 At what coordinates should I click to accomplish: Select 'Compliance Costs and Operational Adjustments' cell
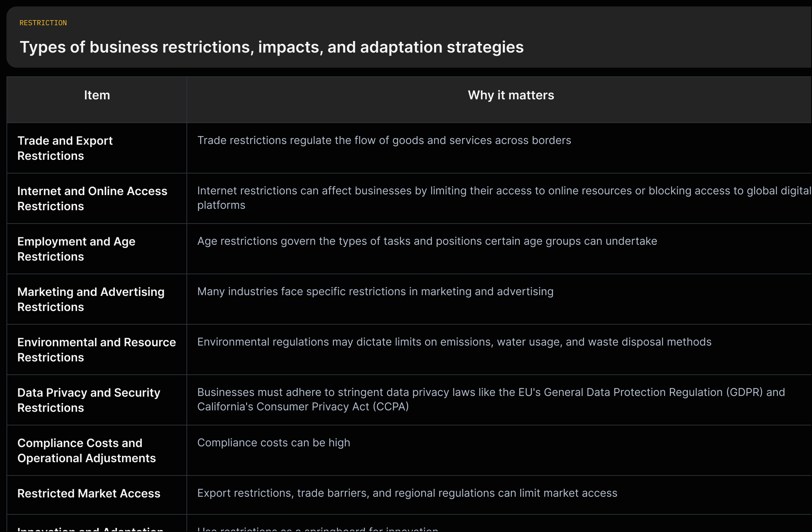[x=97, y=450]
